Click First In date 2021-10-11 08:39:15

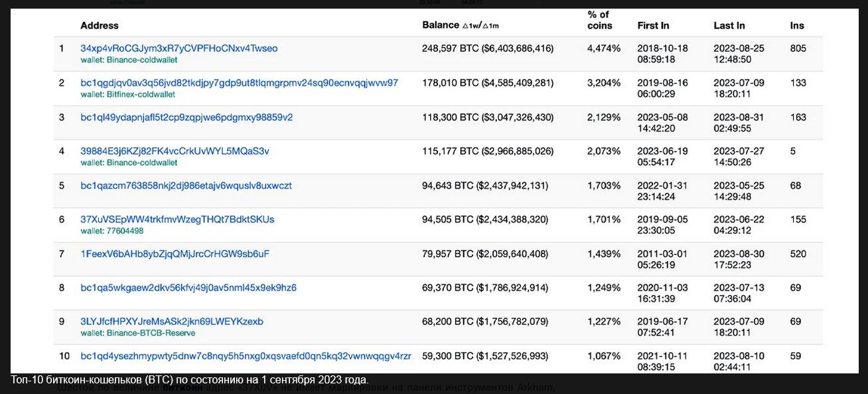click(662, 361)
